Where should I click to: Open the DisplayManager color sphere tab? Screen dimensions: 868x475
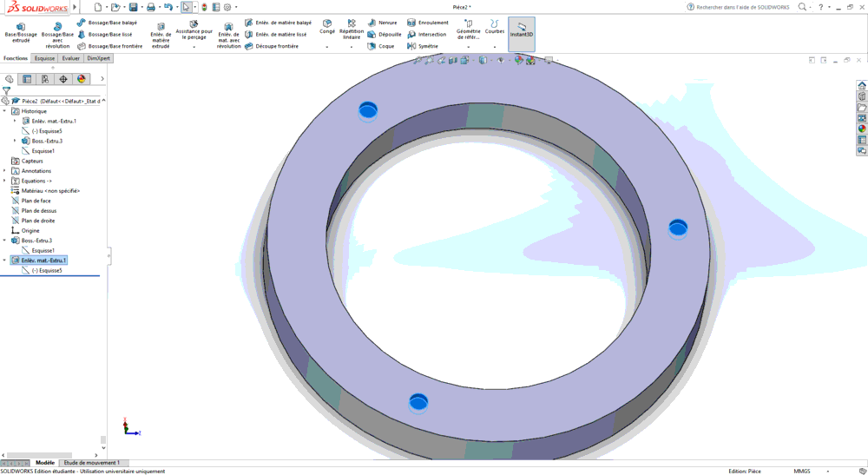click(82, 79)
